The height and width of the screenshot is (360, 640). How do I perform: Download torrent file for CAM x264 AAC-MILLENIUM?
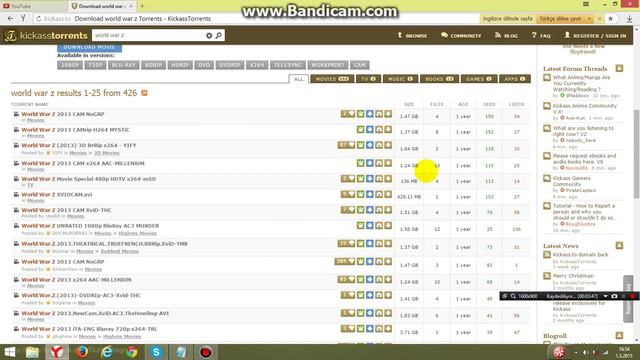[388, 163]
